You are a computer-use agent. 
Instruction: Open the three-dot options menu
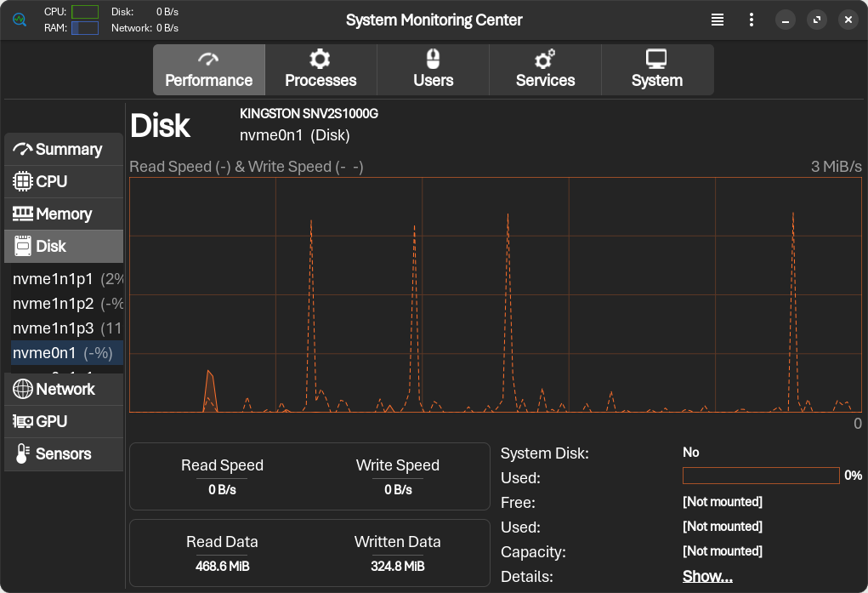pos(752,20)
